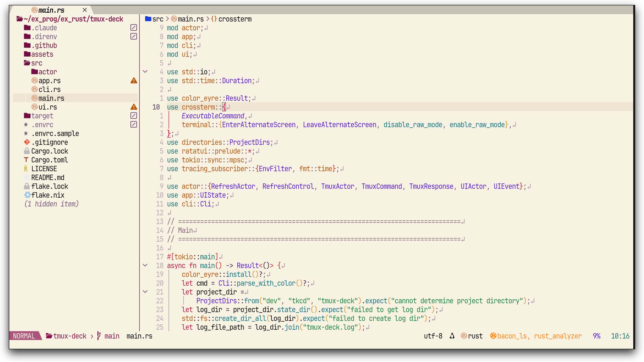Click the ignored marker beside target folder
This screenshot has width=644, height=362.
click(x=134, y=116)
